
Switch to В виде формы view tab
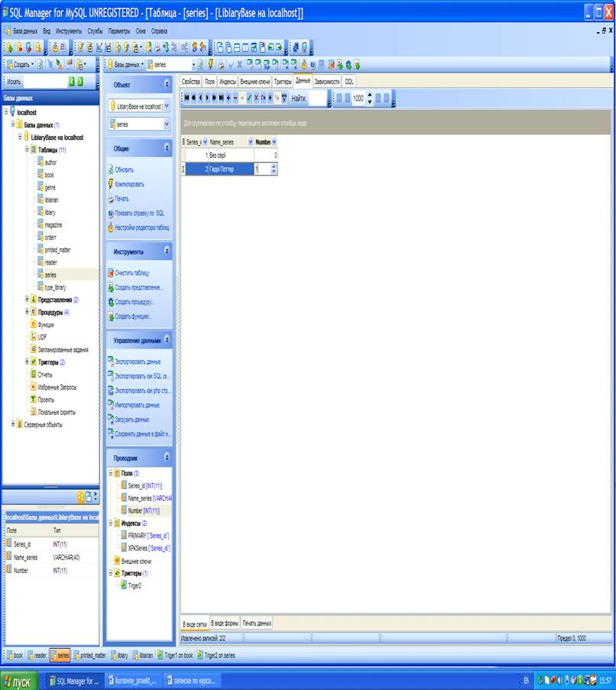[225, 624]
